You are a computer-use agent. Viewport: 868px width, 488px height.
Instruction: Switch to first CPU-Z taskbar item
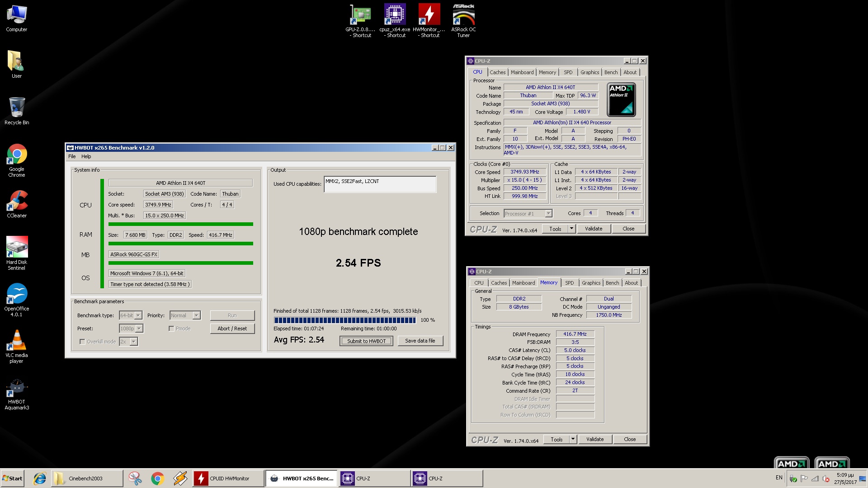coord(374,479)
